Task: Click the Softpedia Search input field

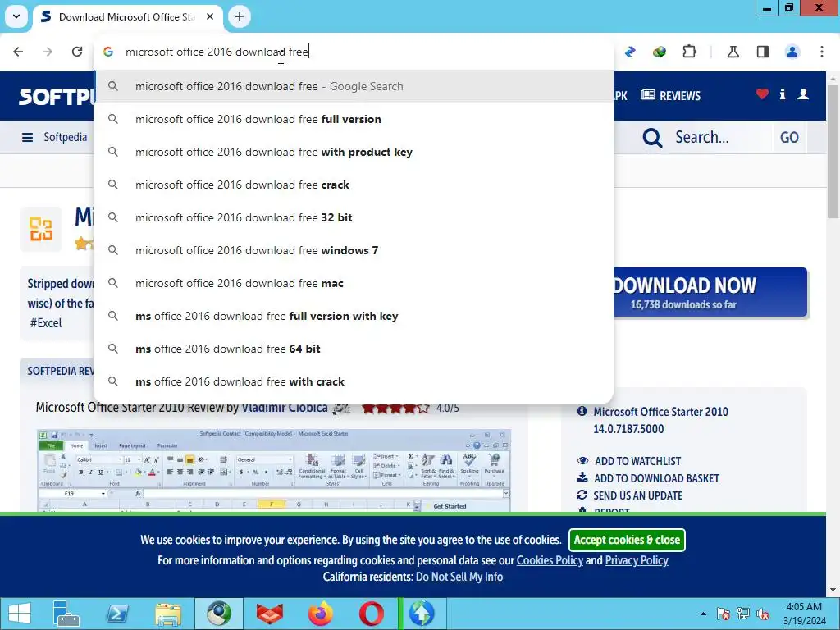Action: [x=720, y=137]
